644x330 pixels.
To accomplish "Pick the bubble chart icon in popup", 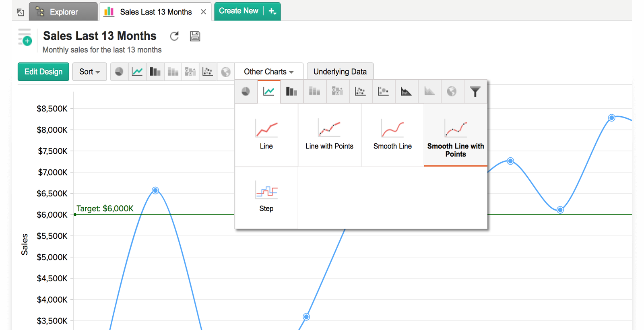I will [383, 92].
